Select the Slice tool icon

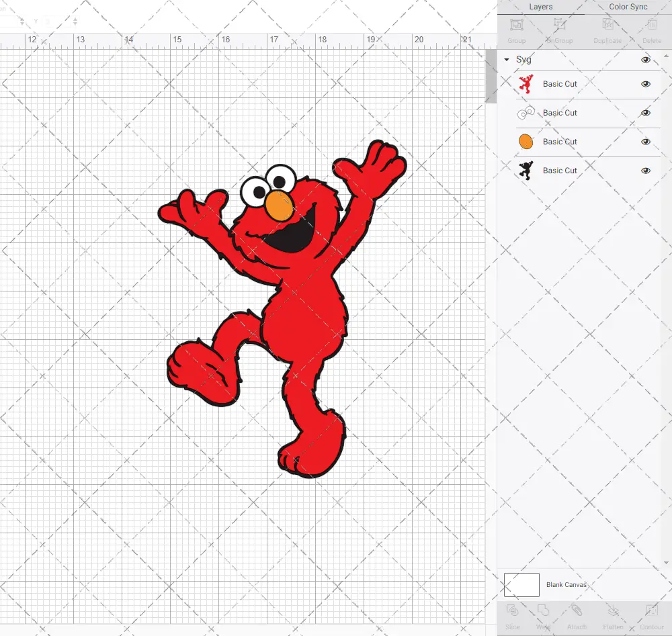[x=513, y=610]
